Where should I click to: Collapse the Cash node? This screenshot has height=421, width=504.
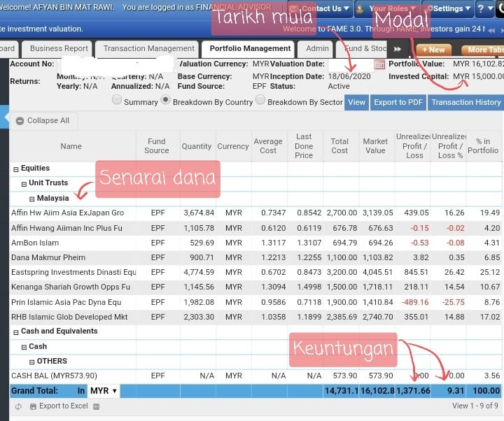click(x=24, y=348)
